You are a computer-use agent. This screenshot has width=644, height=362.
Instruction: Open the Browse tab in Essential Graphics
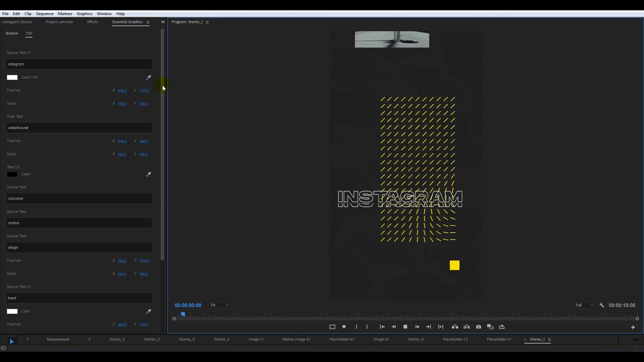tap(11, 33)
